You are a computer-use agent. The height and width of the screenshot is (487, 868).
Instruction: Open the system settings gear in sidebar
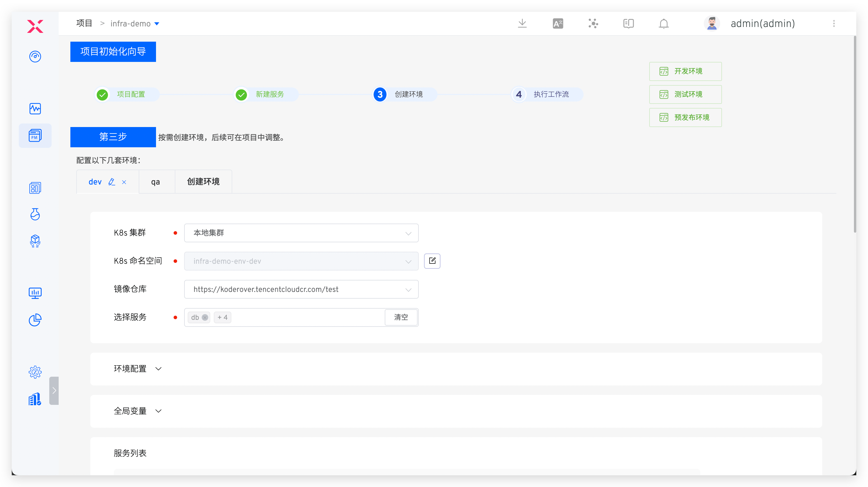[x=35, y=372]
